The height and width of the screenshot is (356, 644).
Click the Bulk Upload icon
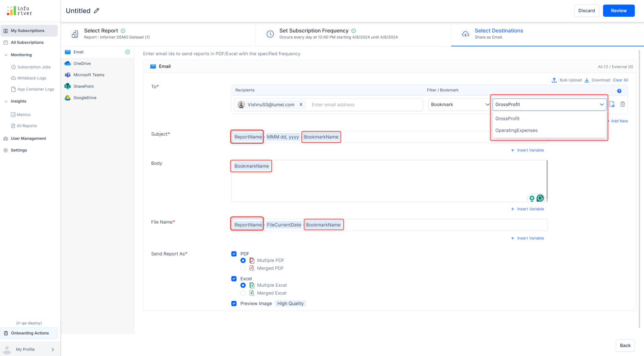(554, 80)
